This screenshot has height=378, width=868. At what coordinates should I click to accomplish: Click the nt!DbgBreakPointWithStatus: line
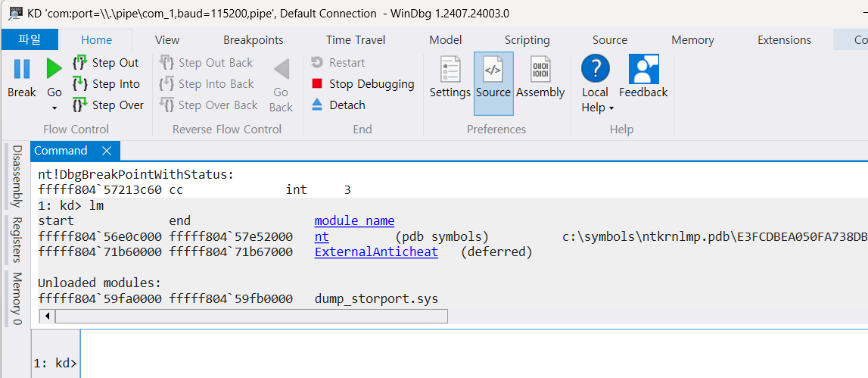136,174
